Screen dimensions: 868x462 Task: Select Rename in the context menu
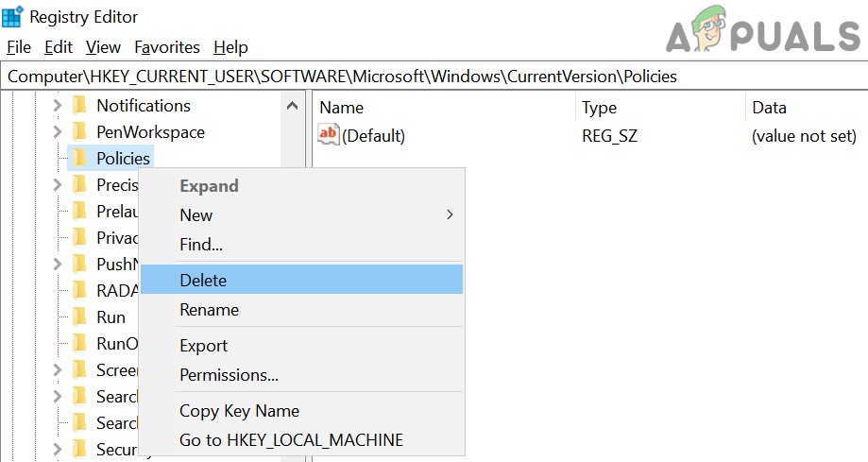[x=209, y=310]
